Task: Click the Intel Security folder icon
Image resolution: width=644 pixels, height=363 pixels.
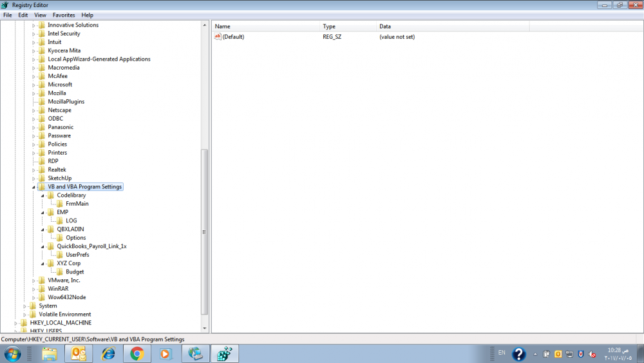Action: coord(42,34)
